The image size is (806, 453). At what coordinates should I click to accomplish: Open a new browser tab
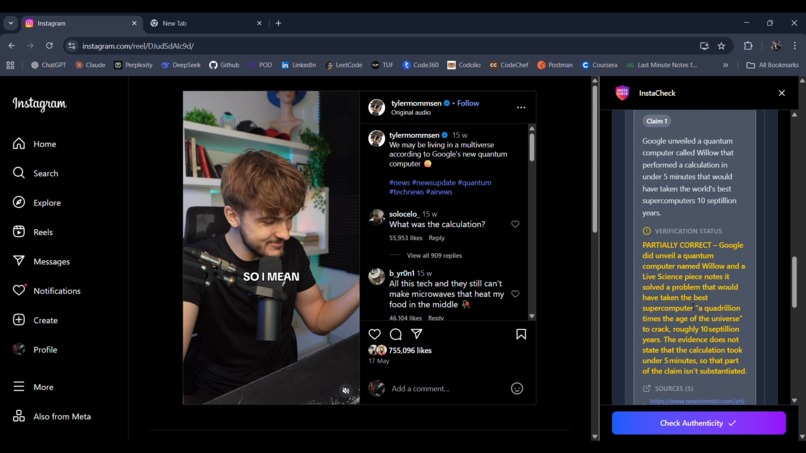click(278, 23)
